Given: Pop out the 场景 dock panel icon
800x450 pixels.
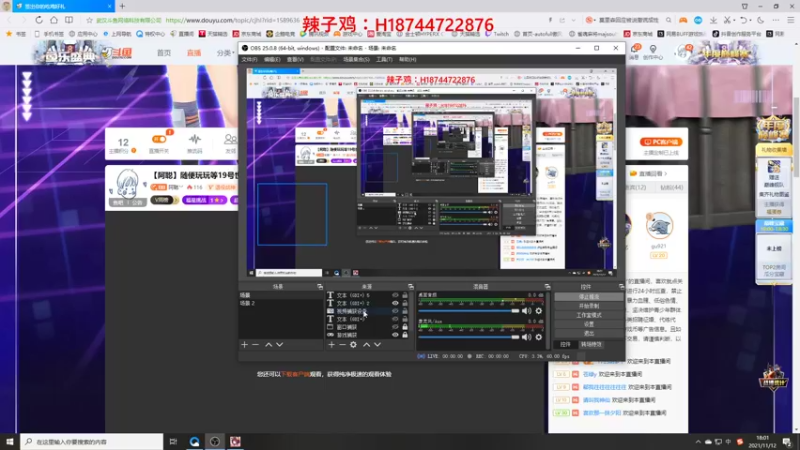Looking at the screenshot, I should (x=320, y=287).
